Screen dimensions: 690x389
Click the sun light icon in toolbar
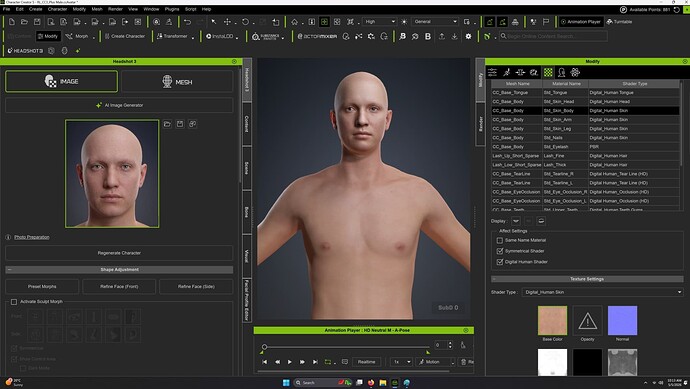[x=404, y=22]
